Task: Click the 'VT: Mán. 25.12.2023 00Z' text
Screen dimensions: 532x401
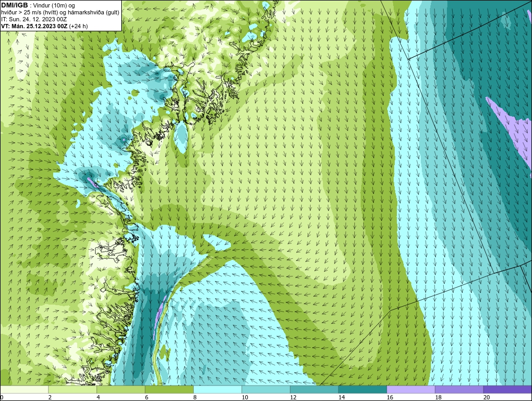Action: click(34, 26)
